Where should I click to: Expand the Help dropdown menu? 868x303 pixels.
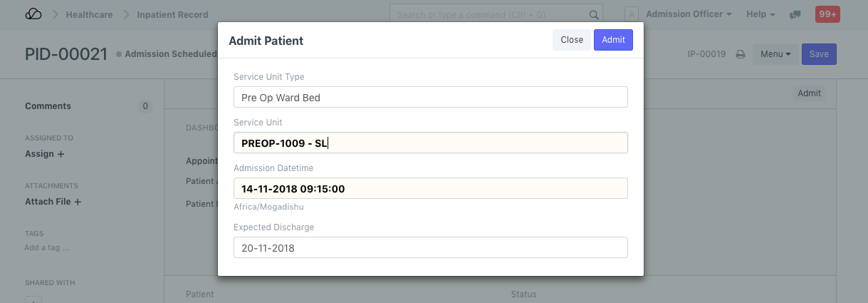point(760,14)
